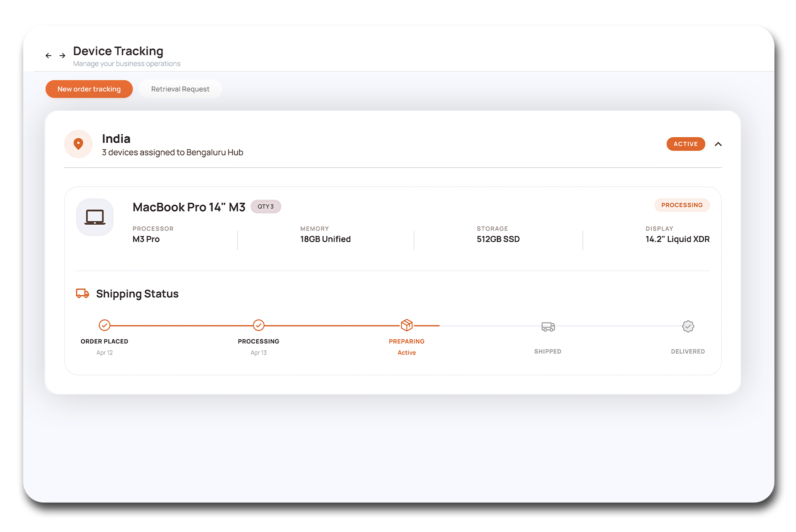Click the DISPLAY spec label
Screen dimensions: 796x532
(x=659, y=229)
